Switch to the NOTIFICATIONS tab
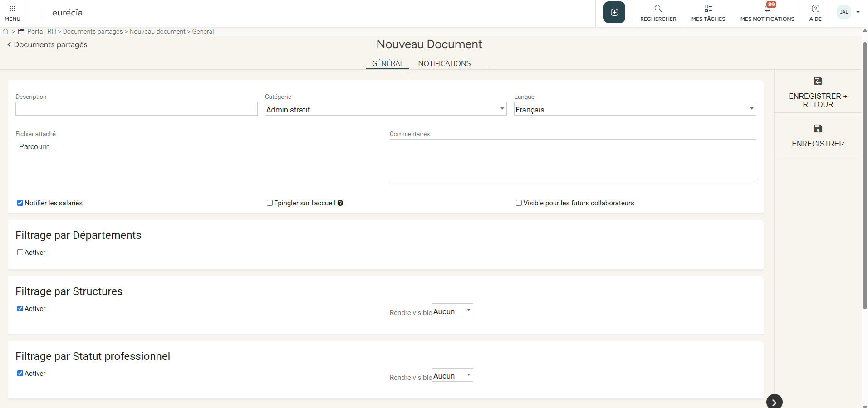 444,63
